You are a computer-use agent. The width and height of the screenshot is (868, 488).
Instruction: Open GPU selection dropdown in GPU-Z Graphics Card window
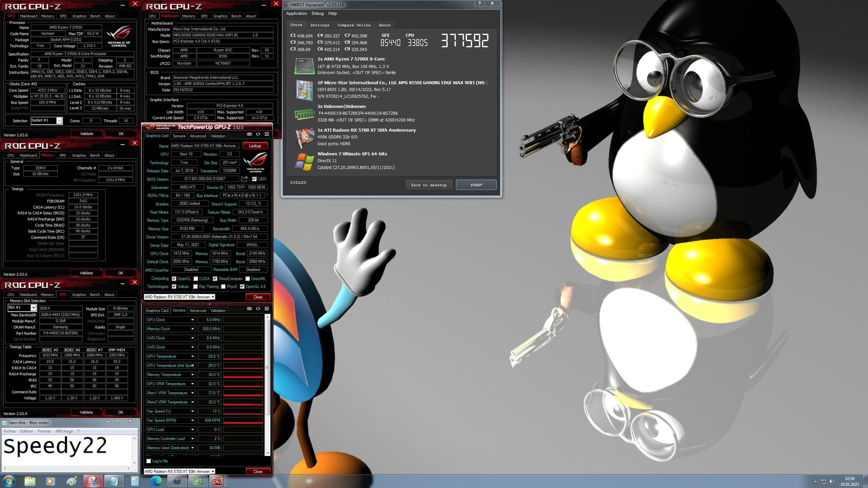[179, 297]
